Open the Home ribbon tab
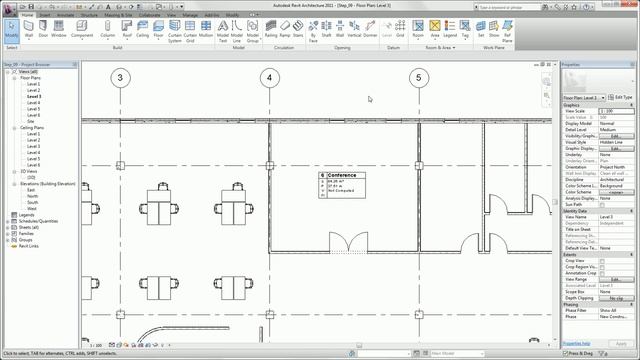This screenshot has height=360, width=640. pos(27,15)
